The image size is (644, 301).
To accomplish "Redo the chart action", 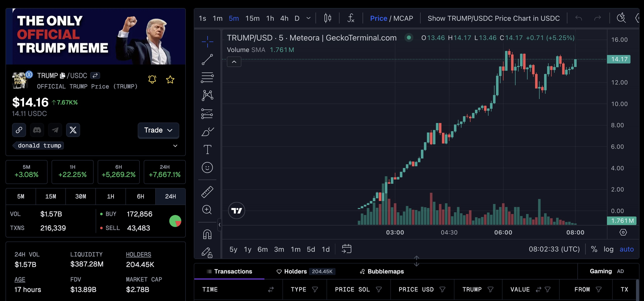I will pos(598,18).
